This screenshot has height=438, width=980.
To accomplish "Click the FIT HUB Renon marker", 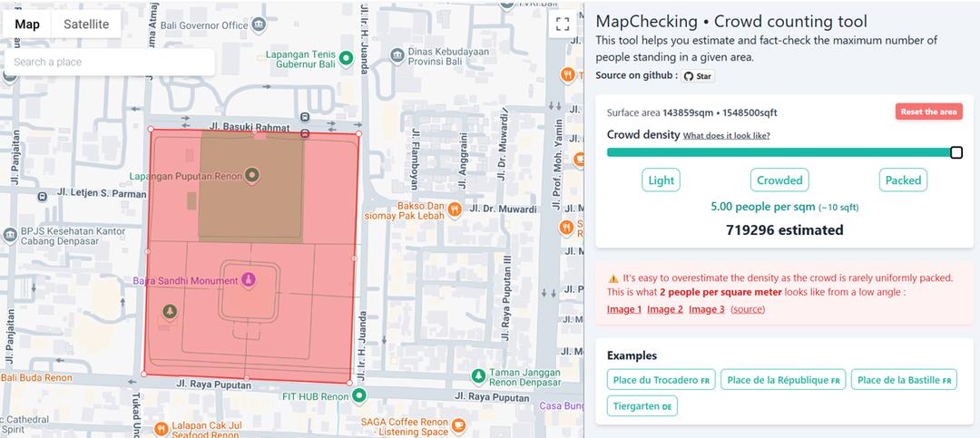I will 358,395.
